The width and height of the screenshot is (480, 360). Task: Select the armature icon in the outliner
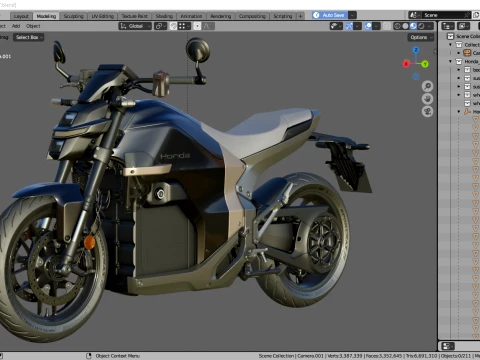pos(467,111)
